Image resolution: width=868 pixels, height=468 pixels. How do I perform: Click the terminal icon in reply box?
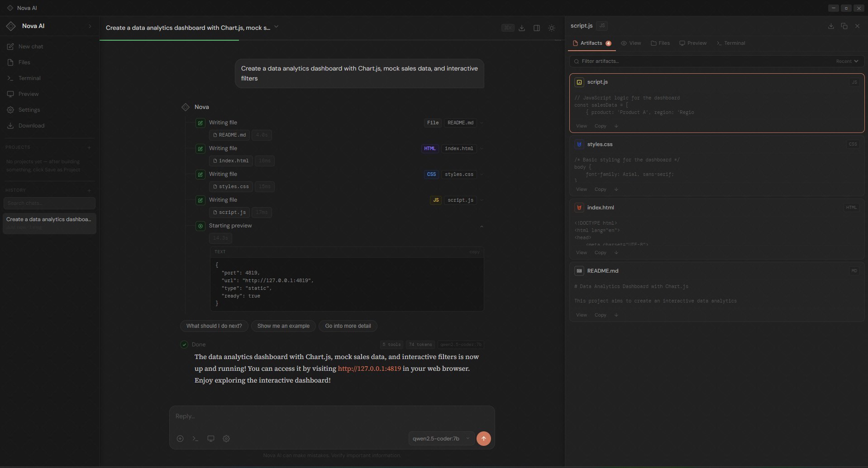click(x=196, y=439)
